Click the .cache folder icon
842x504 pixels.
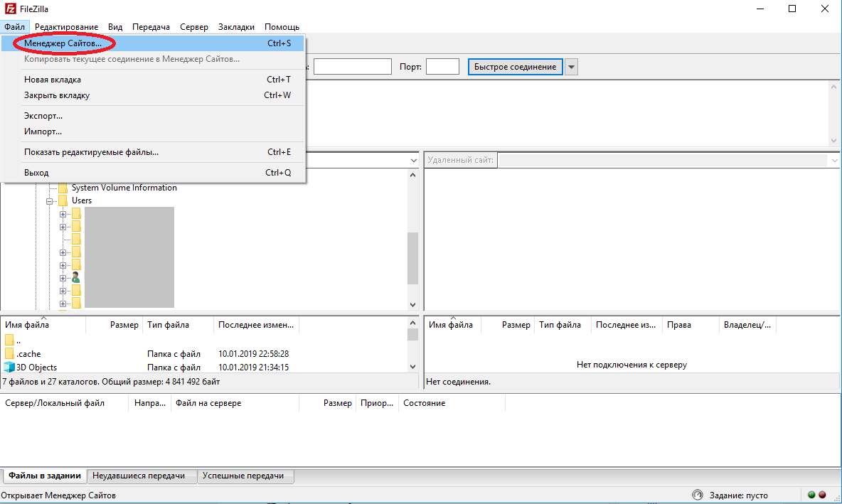coord(9,354)
